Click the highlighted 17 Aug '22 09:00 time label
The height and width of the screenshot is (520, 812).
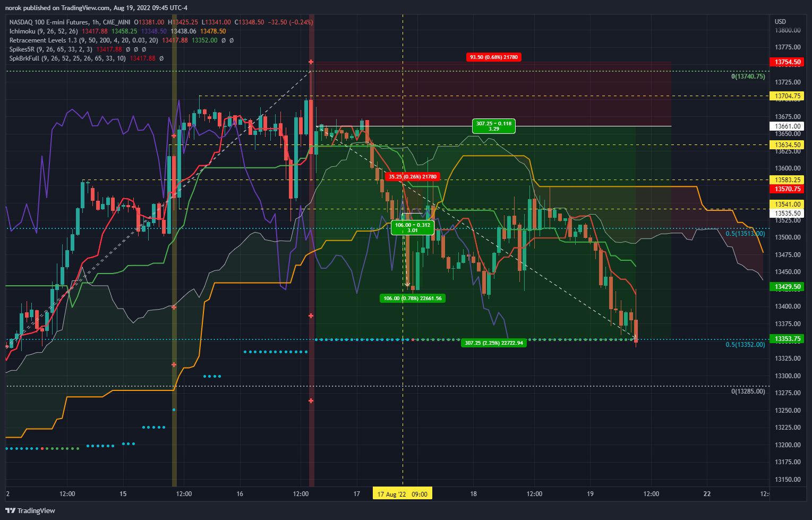[x=403, y=494]
